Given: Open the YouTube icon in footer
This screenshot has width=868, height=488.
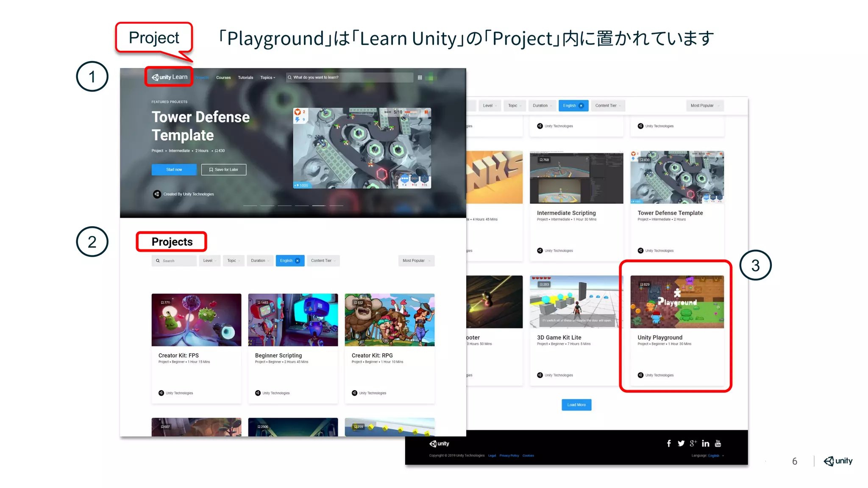Looking at the screenshot, I should click(x=718, y=444).
